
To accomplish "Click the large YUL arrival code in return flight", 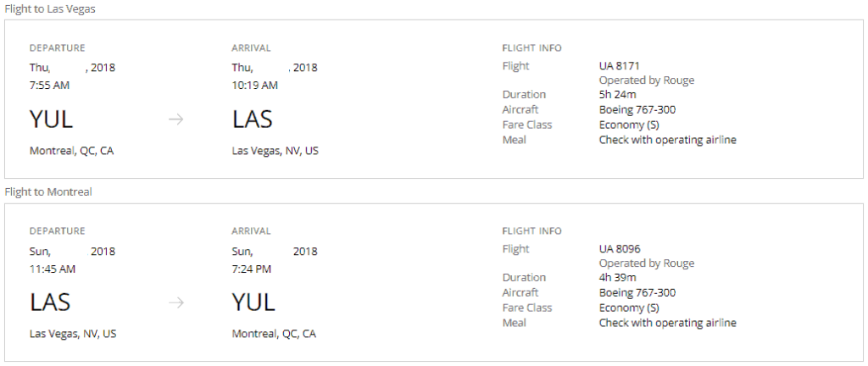I will [x=253, y=302].
